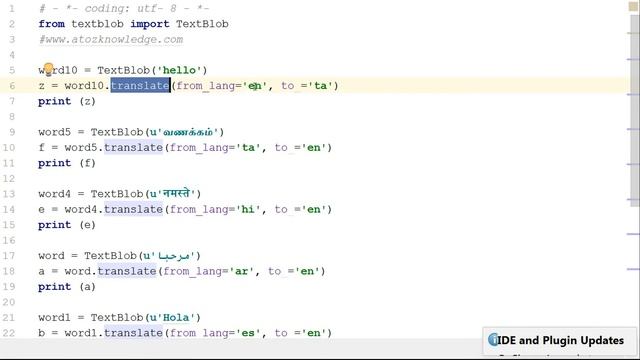Screen dimensions: 640x360
Task: Click the Tamil string on line 9
Action: tap(187, 132)
